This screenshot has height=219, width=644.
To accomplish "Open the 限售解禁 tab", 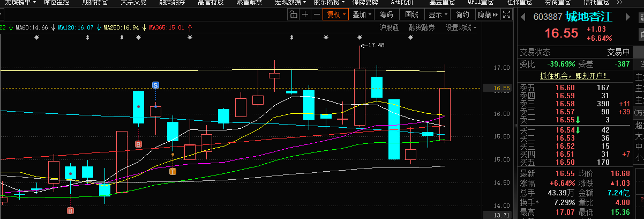I will (x=249, y=2).
